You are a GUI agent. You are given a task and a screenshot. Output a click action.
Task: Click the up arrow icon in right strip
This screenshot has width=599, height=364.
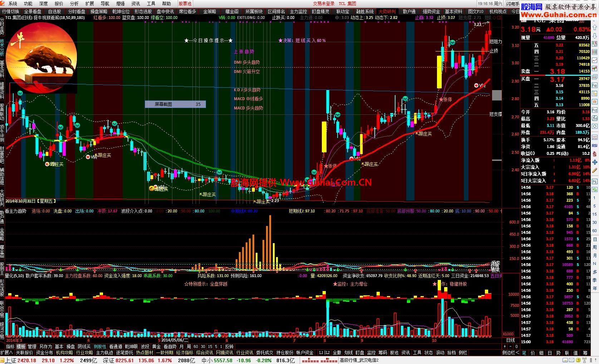point(595,27)
